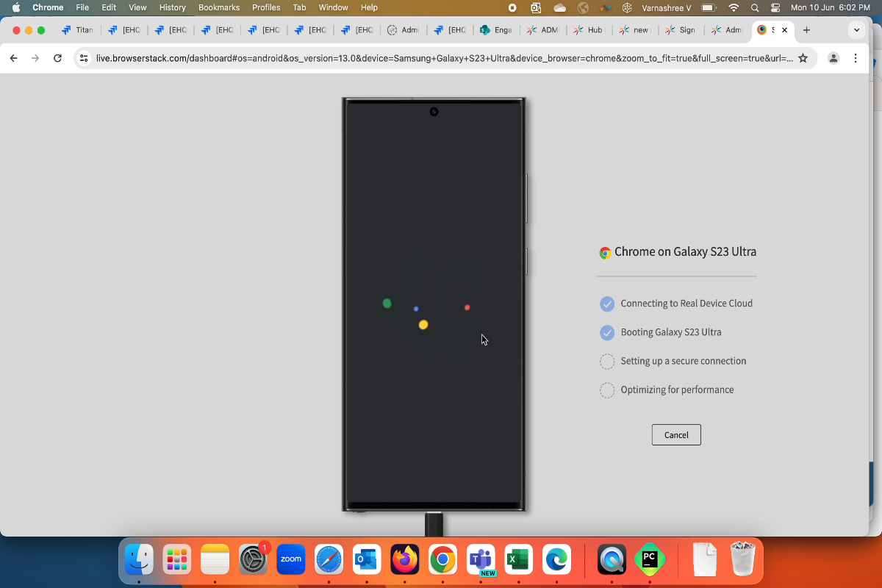Switch to the Sign tab

pos(681,30)
